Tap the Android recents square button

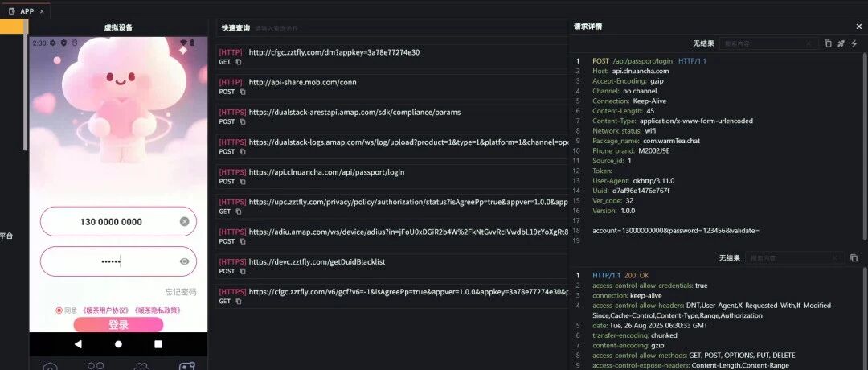pyautogui.click(x=158, y=344)
